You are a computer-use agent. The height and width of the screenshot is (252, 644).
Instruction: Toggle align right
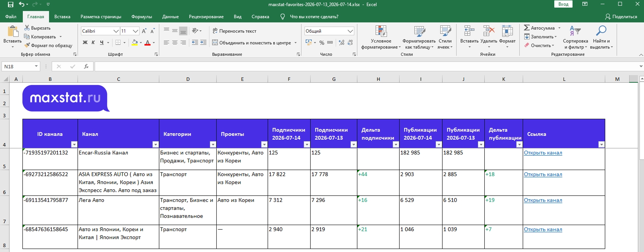coord(183,43)
